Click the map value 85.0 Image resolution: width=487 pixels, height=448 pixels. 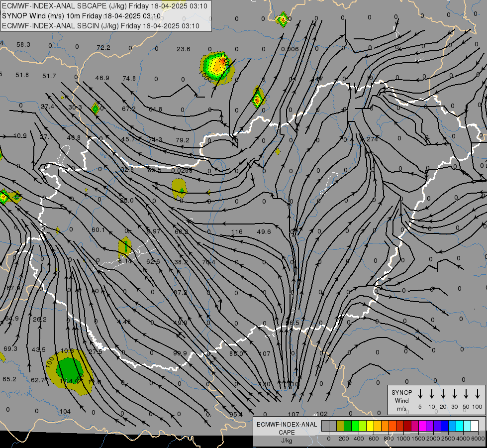(x=236, y=353)
